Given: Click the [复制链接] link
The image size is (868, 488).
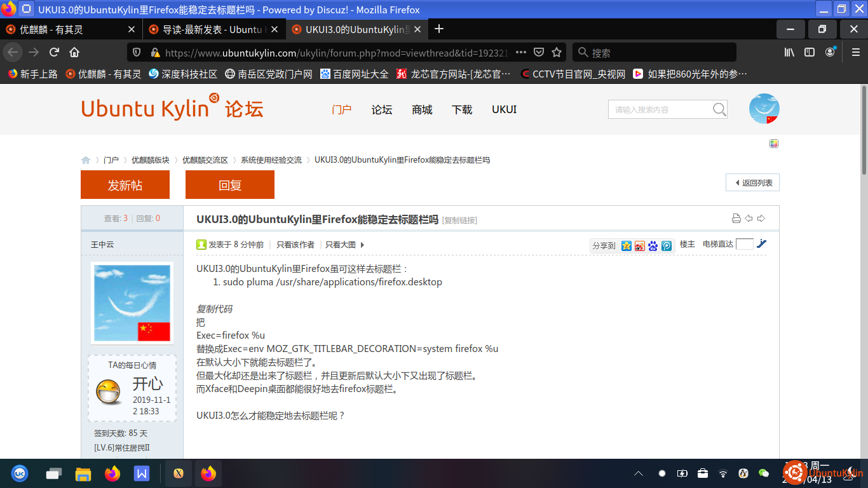Looking at the screenshot, I should 459,220.
